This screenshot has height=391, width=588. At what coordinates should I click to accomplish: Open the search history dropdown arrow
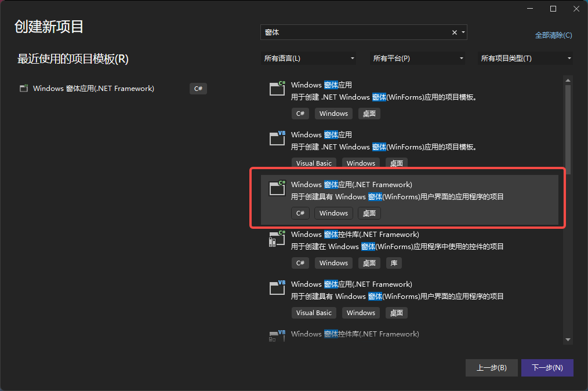click(x=463, y=32)
